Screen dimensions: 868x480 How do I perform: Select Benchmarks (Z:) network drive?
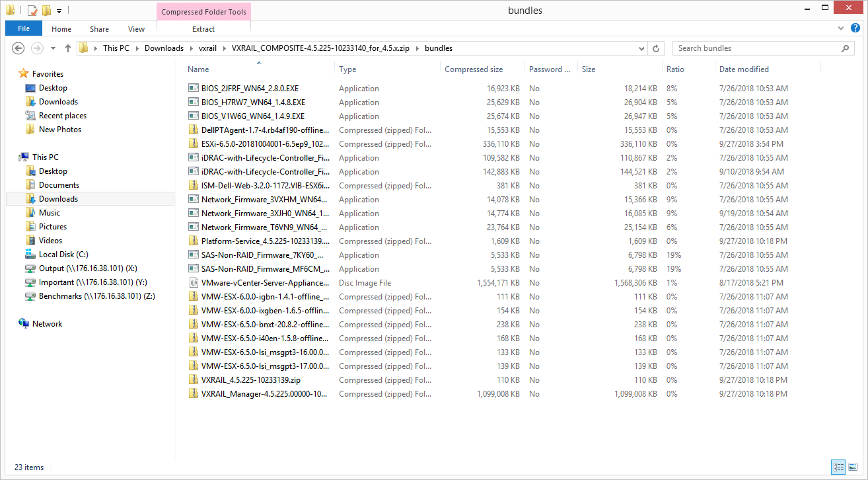(97, 296)
